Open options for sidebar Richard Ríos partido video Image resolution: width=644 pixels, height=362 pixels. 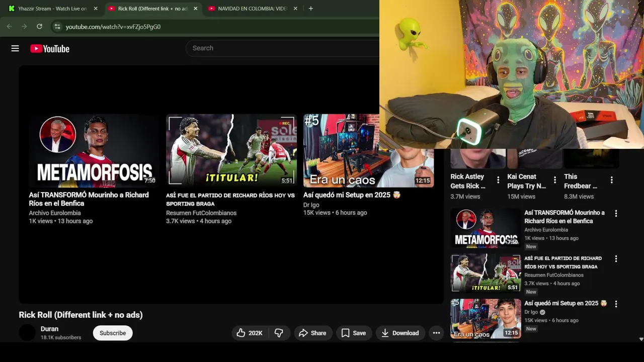(616, 258)
